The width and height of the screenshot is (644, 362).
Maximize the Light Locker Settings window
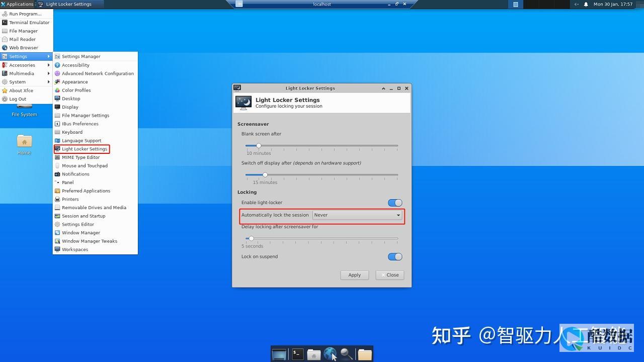coord(399,88)
